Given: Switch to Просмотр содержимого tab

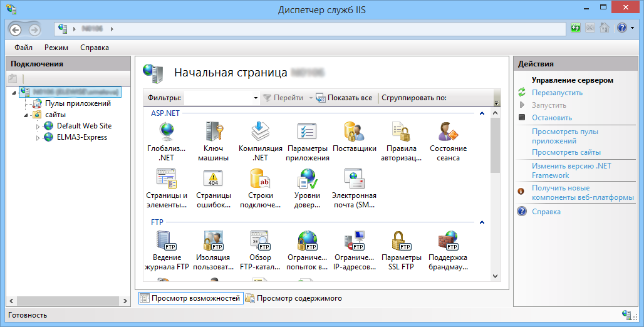Looking at the screenshot, I should (294, 298).
